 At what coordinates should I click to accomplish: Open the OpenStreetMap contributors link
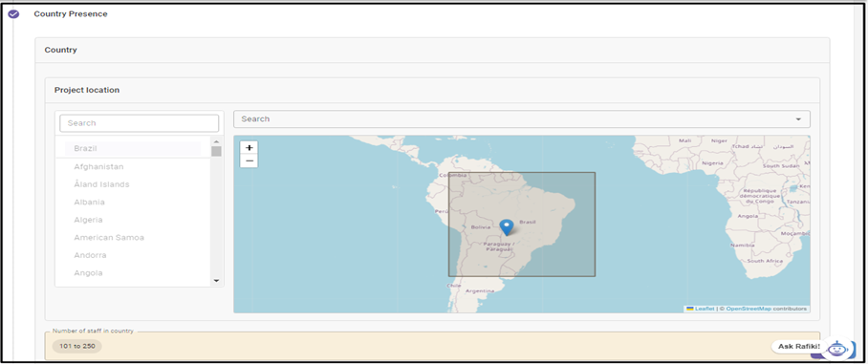coord(749,309)
